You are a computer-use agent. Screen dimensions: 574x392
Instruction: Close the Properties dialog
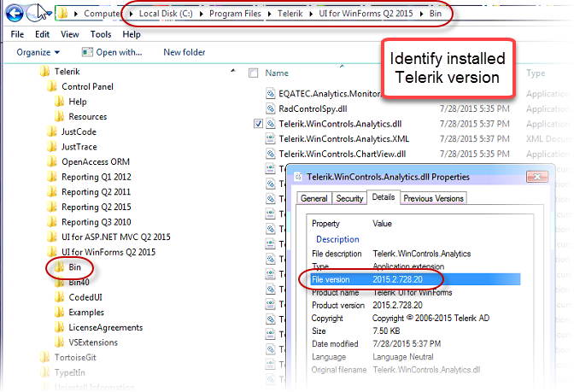(x=537, y=177)
